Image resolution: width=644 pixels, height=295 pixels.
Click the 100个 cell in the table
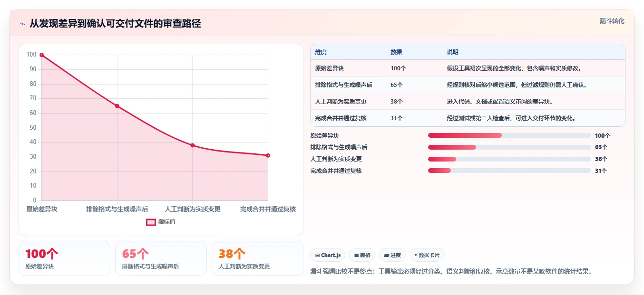(x=398, y=68)
